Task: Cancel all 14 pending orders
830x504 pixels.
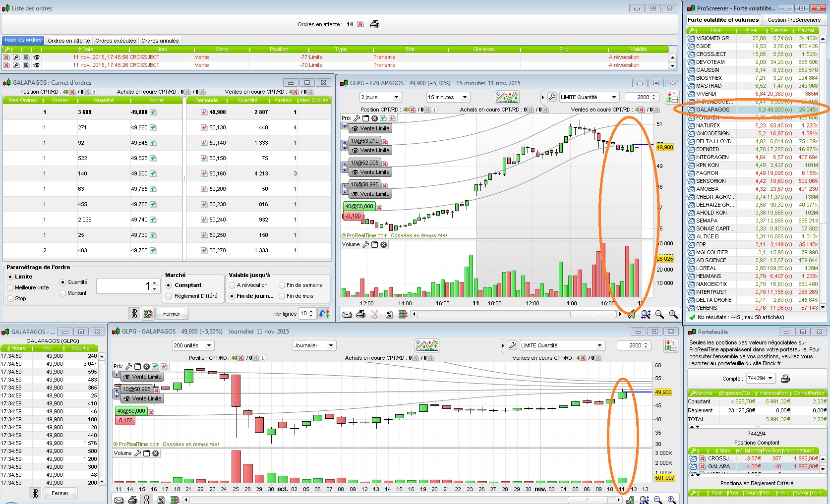Action: (360, 24)
